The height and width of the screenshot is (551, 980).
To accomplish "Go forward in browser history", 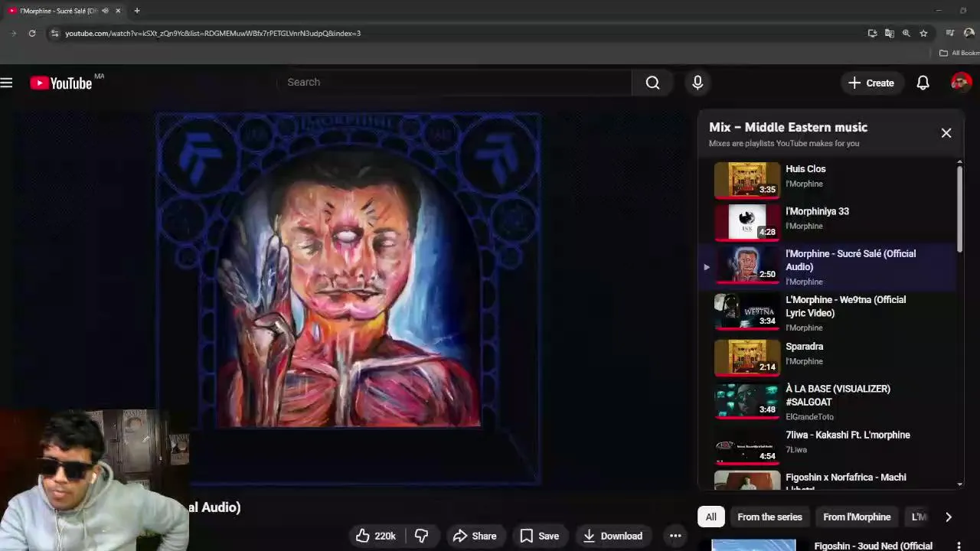I will [x=13, y=34].
